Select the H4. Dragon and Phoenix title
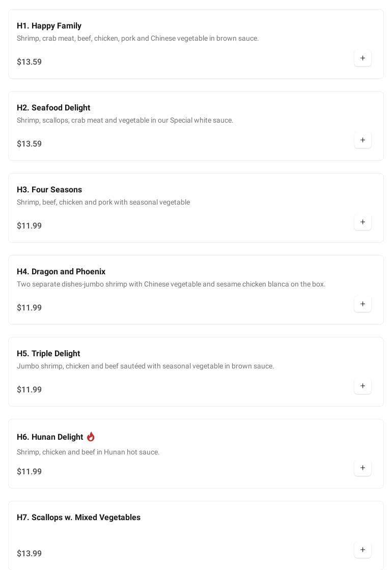 [61, 272]
